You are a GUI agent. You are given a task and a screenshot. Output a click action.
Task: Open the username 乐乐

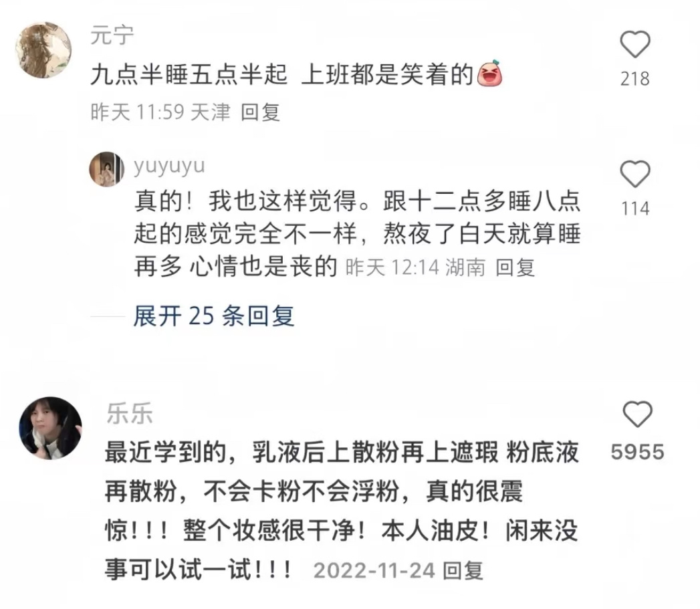130,413
